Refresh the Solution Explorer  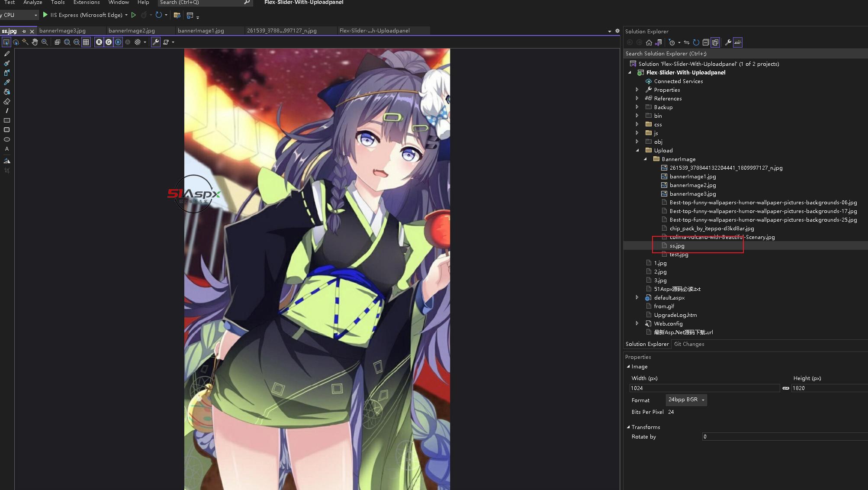point(696,42)
